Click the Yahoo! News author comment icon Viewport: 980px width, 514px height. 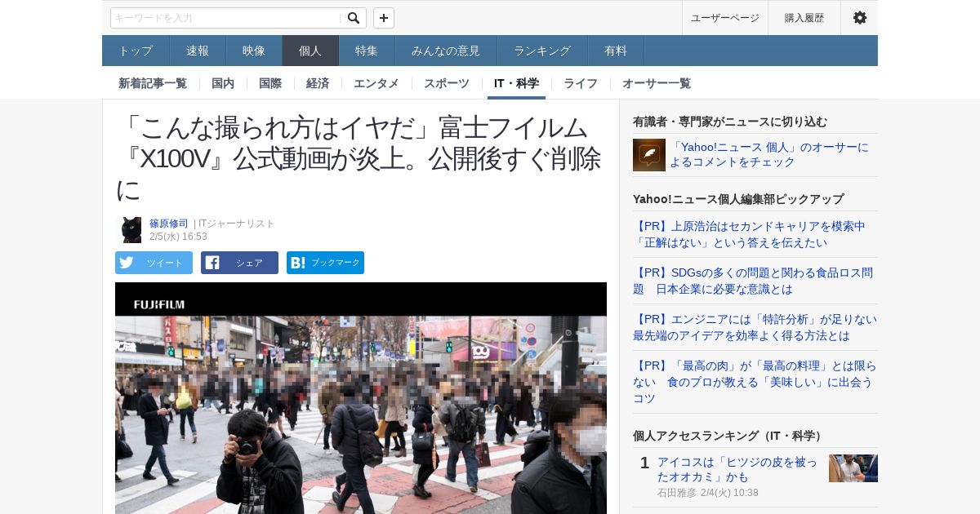pyautogui.click(x=649, y=155)
